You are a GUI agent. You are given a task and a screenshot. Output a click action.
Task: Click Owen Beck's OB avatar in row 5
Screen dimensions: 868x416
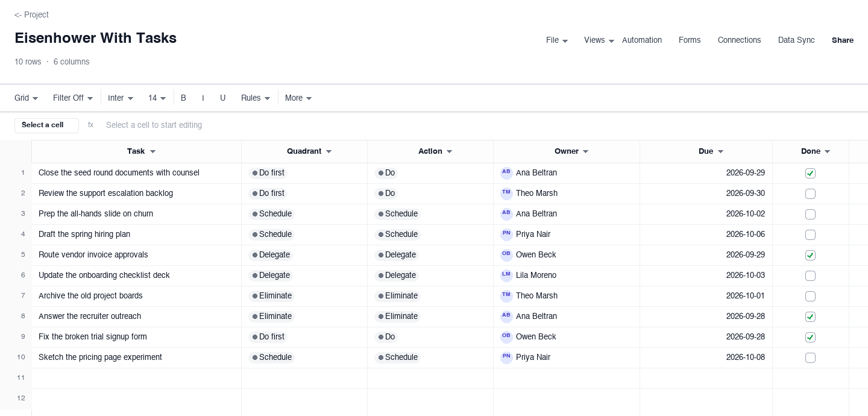click(506, 255)
